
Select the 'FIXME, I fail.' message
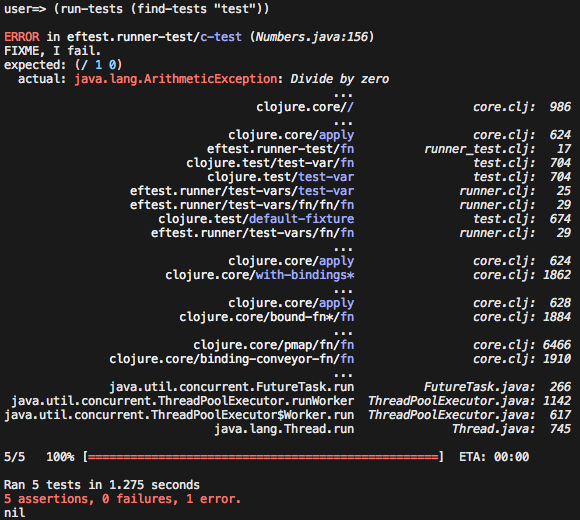tap(52, 51)
